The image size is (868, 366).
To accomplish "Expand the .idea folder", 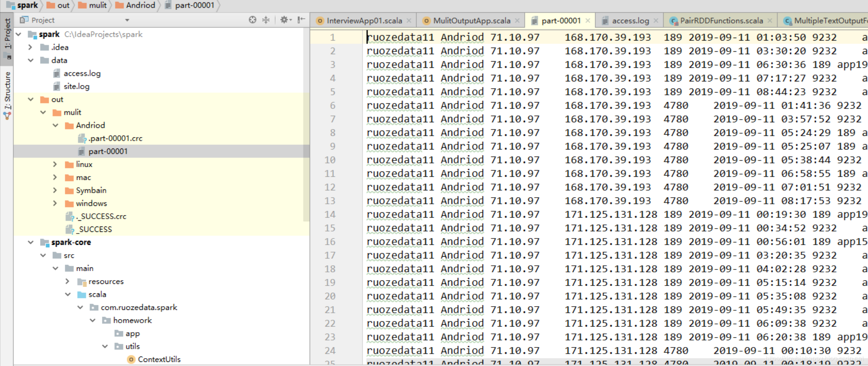I will coord(31,47).
